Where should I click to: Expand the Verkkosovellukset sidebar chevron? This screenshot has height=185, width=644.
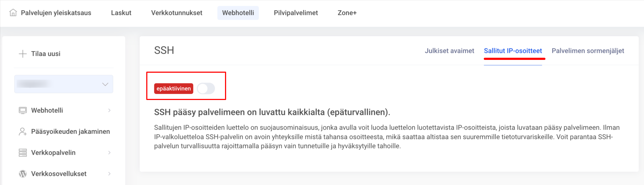coord(109,174)
